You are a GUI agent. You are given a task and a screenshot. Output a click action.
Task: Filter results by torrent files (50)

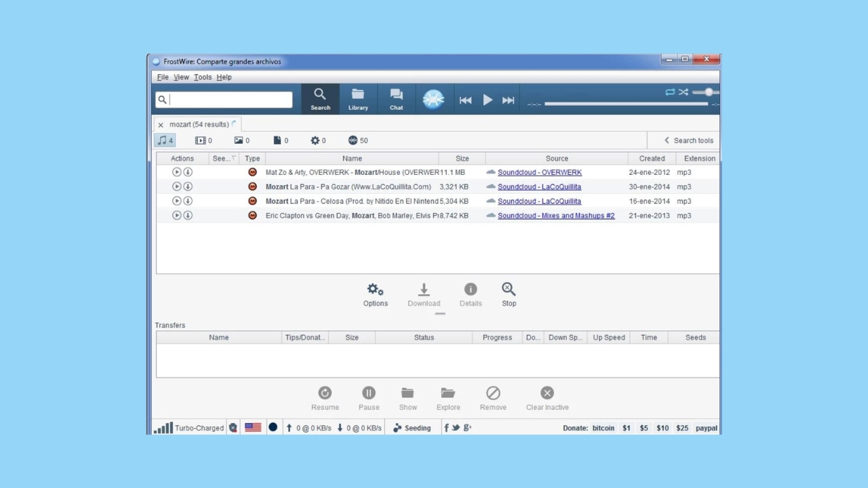pyautogui.click(x=358, y=140)
